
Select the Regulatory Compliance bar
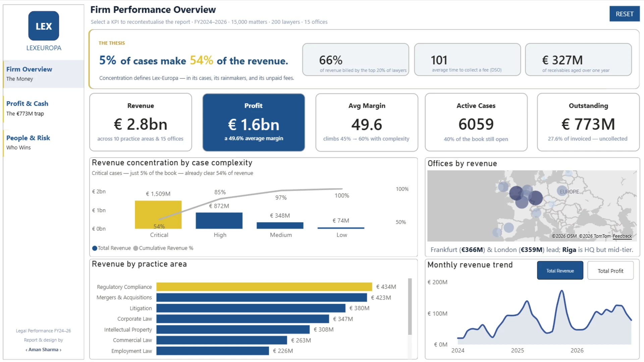(x=264, y=287)
